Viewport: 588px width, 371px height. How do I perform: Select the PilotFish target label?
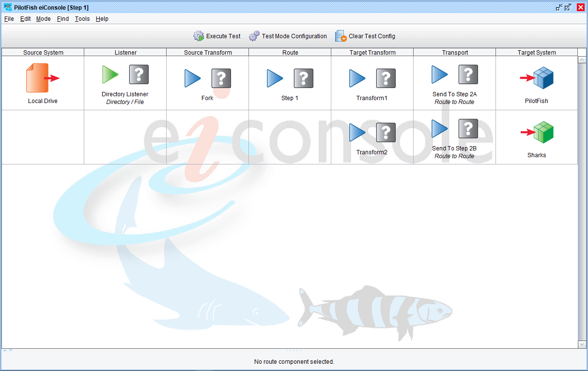[x=537, y=101]
